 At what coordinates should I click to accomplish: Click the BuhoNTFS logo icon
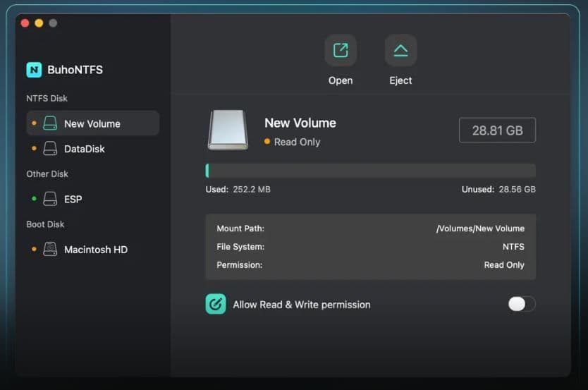tap(34, 70)
